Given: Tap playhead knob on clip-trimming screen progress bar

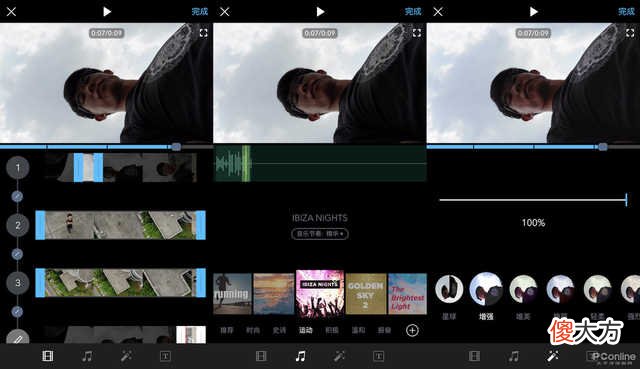Looking at the screenshot, I should click(176, 147).
